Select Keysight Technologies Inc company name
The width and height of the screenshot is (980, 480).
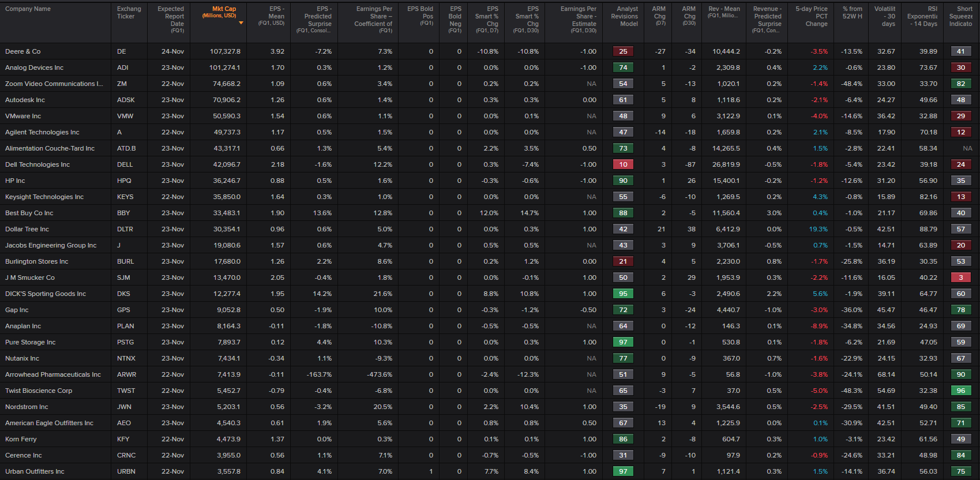(x=44, y=197)
